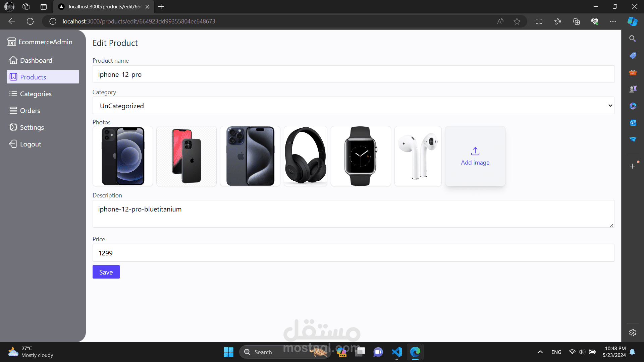
Task: Click the Dashboard home icon
Action: coord(13,60)
